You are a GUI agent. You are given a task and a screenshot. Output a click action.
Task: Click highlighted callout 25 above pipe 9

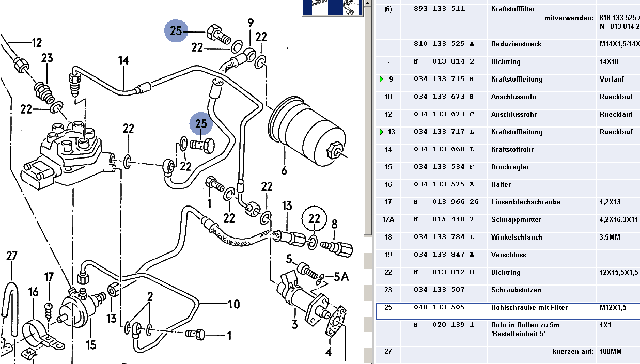tap(176, 31)
